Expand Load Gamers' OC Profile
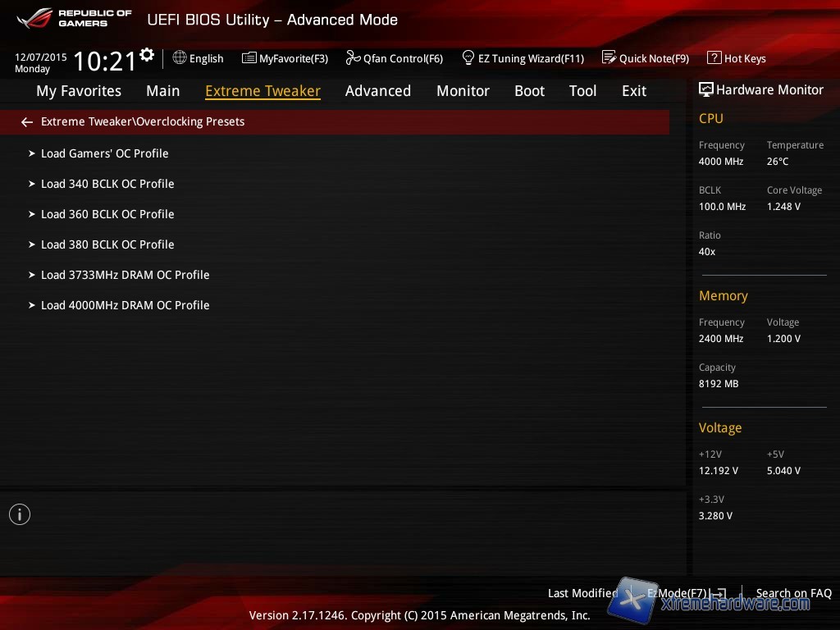Image resolution: width=840 pixels, height=630 pixels. (x=104, y=153)
